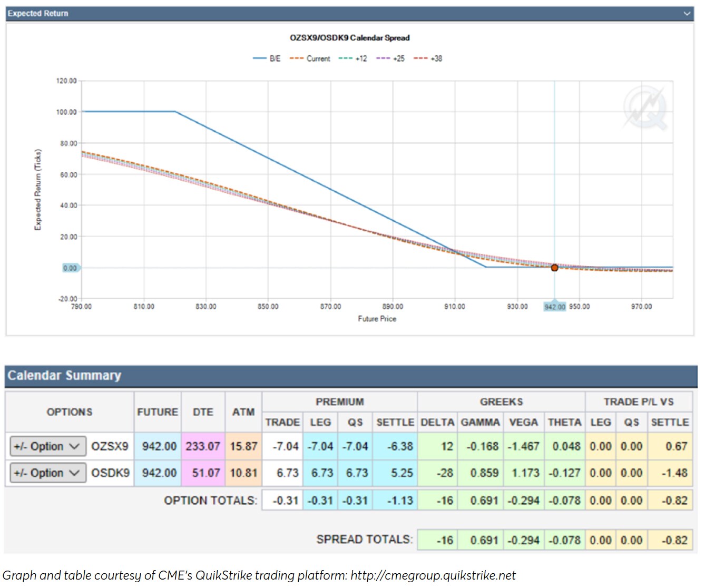This screenshot has width=705, height=588.
Task: Click the OZSX9 ATM cell 15.87
Action: point(243,446)
